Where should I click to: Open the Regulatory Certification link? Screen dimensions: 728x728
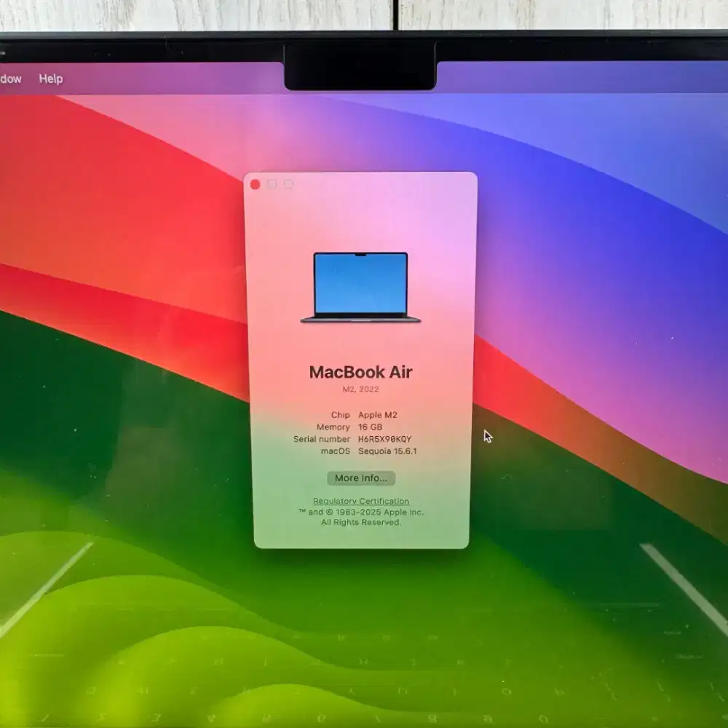click(360, 501)
